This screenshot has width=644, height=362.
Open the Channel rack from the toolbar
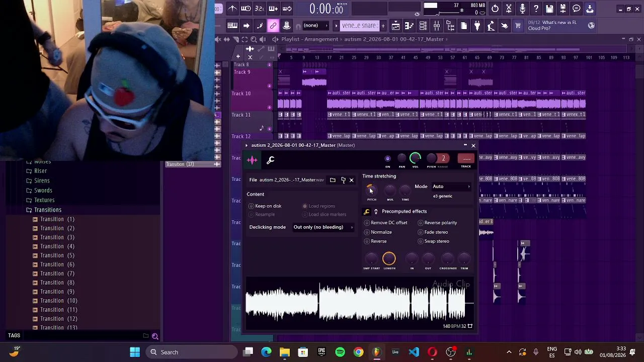(x=423, y=26)
